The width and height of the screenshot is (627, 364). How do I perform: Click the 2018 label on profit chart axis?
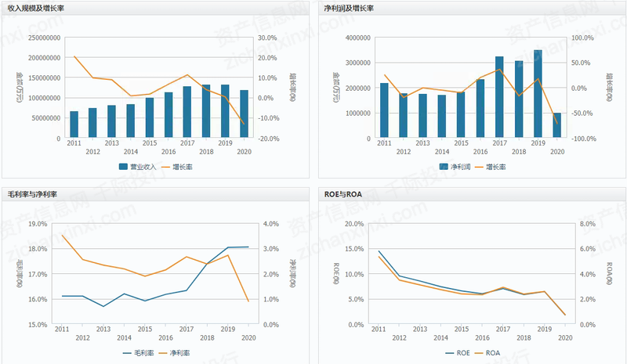pos(519,152)
